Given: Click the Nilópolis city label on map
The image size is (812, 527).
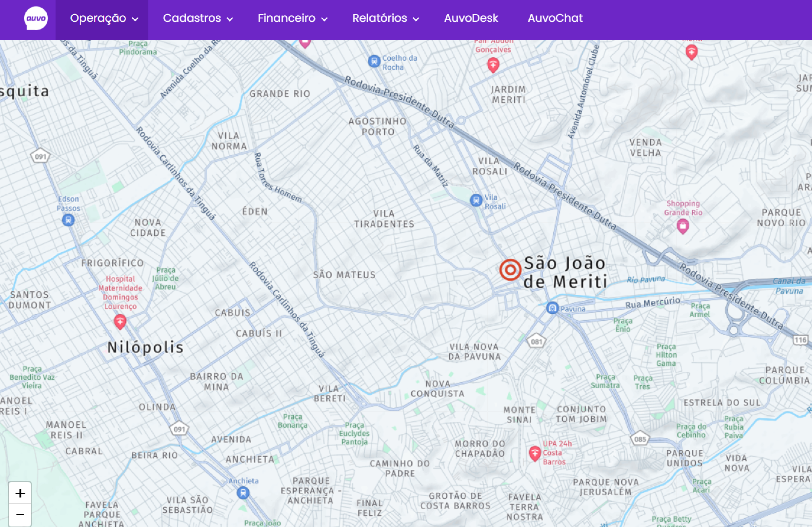Looking at the screenshot, I should point(145,347).
